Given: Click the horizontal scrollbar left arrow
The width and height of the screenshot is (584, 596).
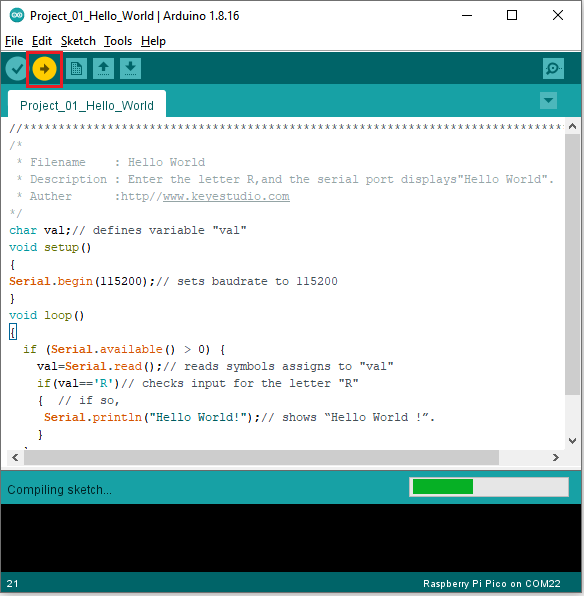Looking at the screenshot, I should pyautogui.click(x=15, y=457).
